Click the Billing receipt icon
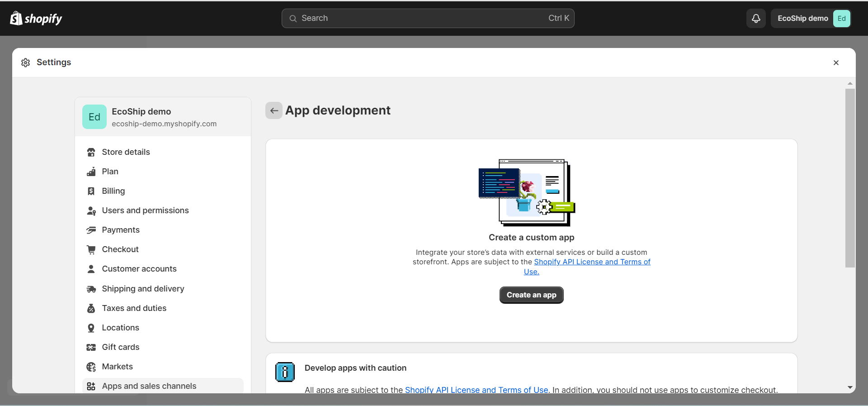The image size is (868, 406). (91, 191)
